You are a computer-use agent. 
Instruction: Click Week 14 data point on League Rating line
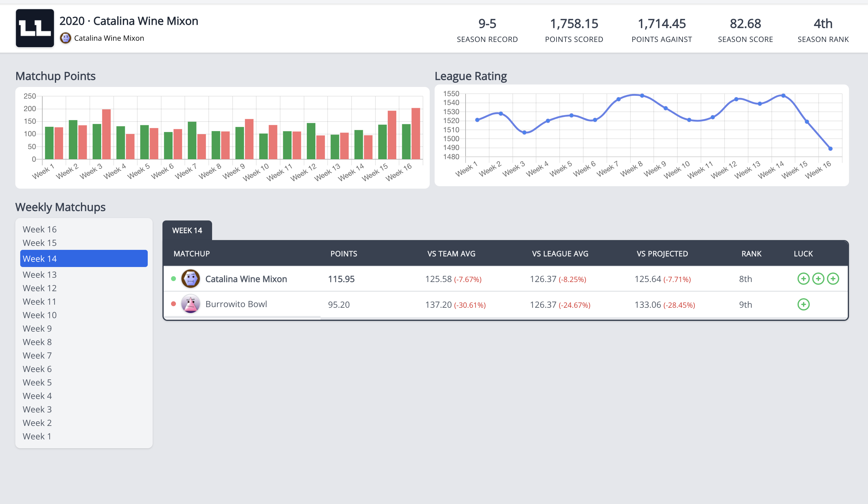pos(783,96)
